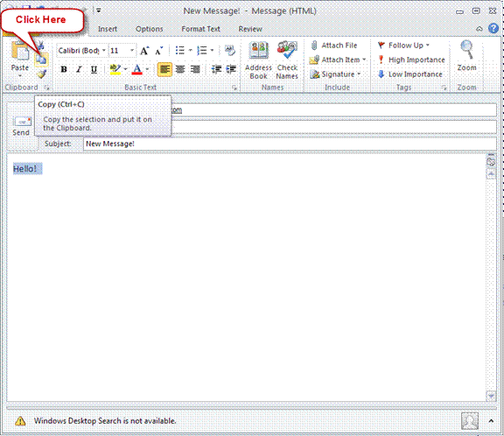Toggle High Importance flag
Viewport: 504px width, 436px height.
tap(411, 60)
